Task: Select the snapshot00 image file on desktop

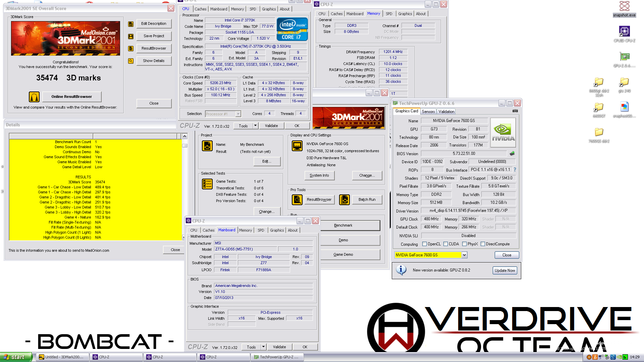Action: [624, 110]
